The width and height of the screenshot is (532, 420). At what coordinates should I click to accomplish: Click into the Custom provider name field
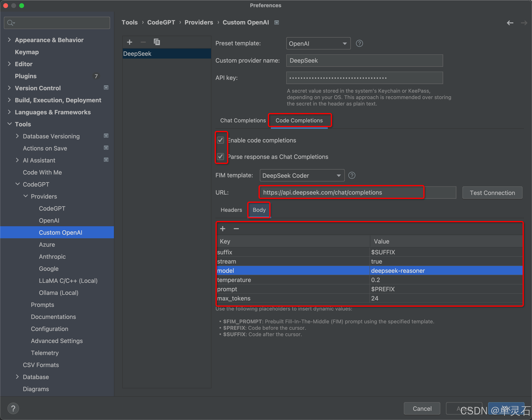(x=364, y=61)
